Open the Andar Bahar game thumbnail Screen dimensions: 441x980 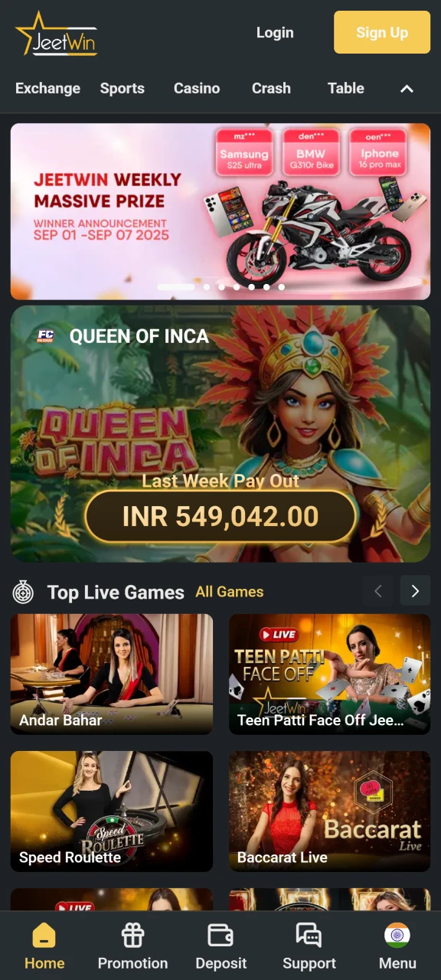pyautogui.click(x=112, y=674)
